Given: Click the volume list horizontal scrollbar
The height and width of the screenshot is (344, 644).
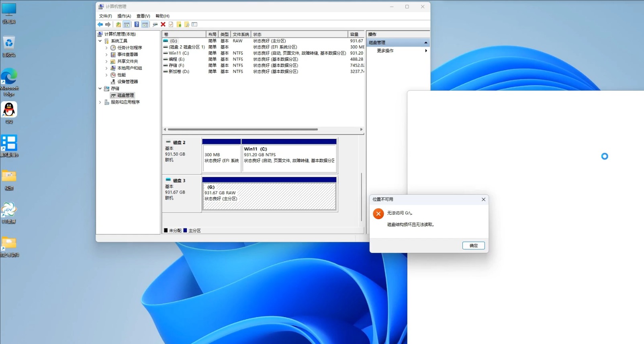Looking at the screenshot, I should click(x=243, y=130).
